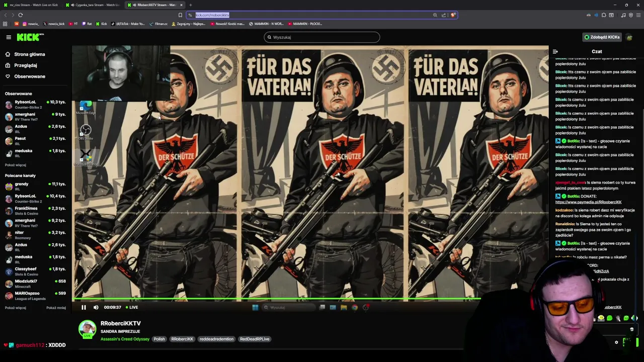Open grendy recommended channel

(x=35, y=187)
